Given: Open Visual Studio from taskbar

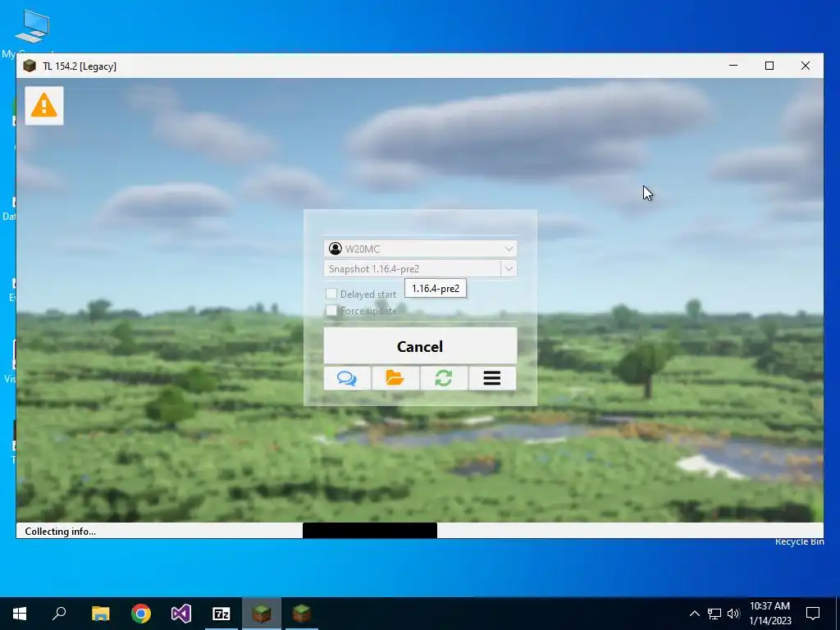Looking at the screenshot, I should click(x=181, y=614).
